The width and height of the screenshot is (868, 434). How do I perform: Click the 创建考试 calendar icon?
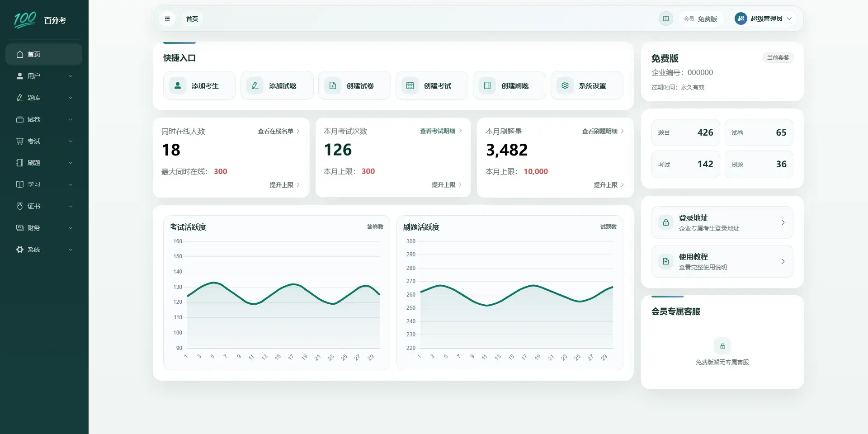point(410,85)
